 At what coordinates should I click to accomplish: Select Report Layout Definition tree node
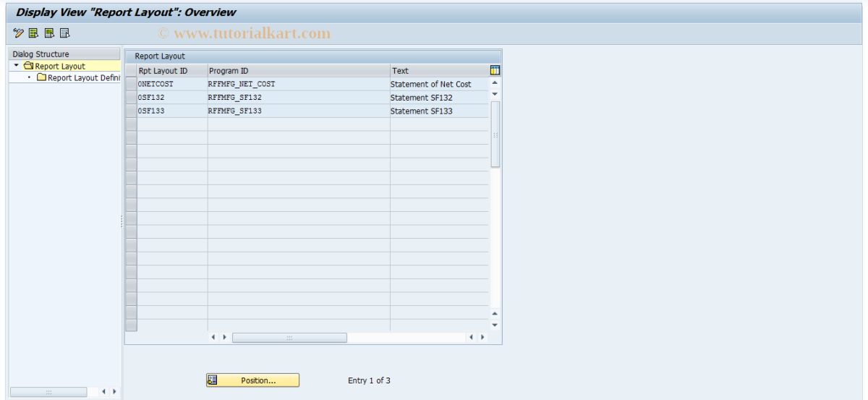(83, 77)
